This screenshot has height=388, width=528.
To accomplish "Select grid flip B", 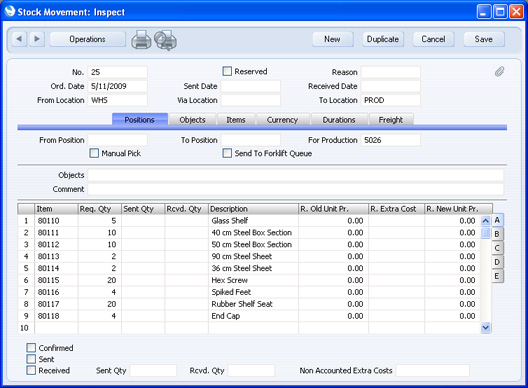I will [497, 234].
